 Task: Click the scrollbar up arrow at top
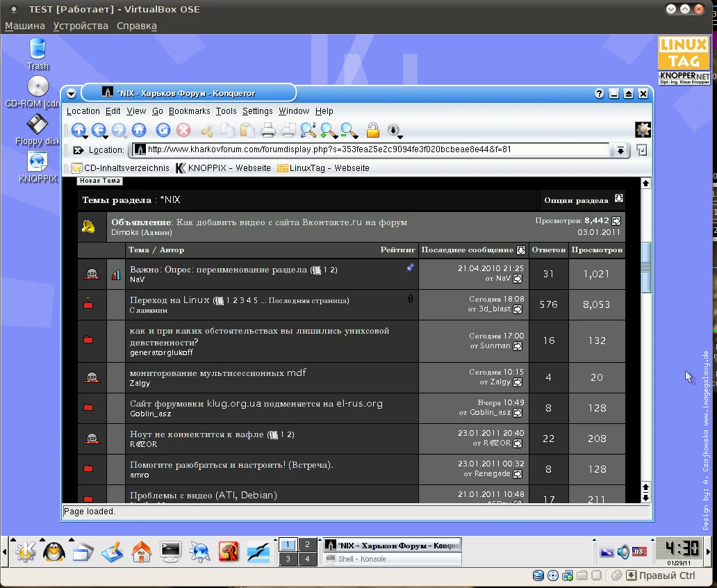645,183
